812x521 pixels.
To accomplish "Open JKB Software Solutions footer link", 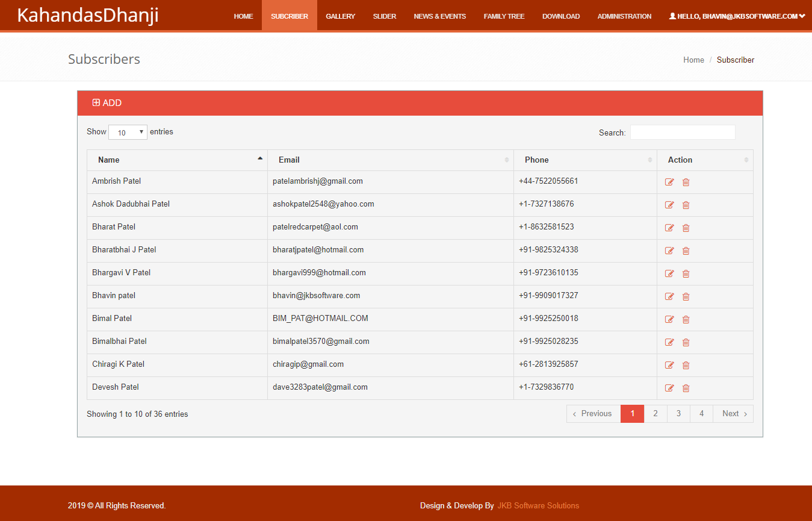I will tap(538, 505).
